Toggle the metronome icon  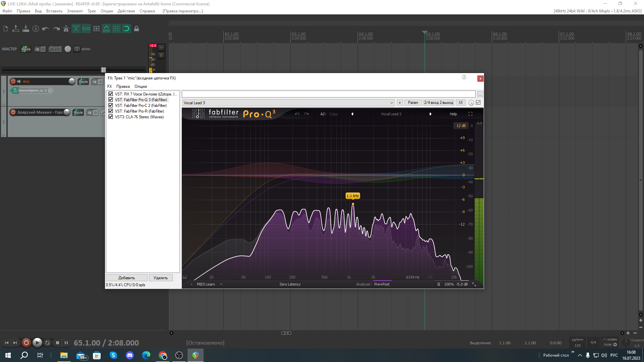pos(66,29)
